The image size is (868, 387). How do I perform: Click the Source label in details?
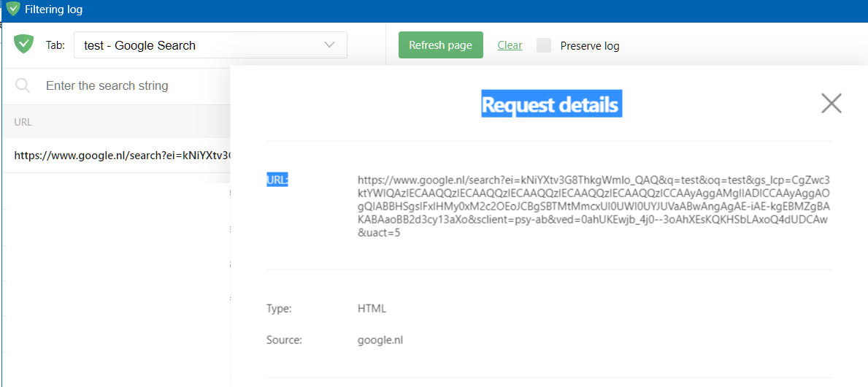pyautogui.click(x=284, y=340)
